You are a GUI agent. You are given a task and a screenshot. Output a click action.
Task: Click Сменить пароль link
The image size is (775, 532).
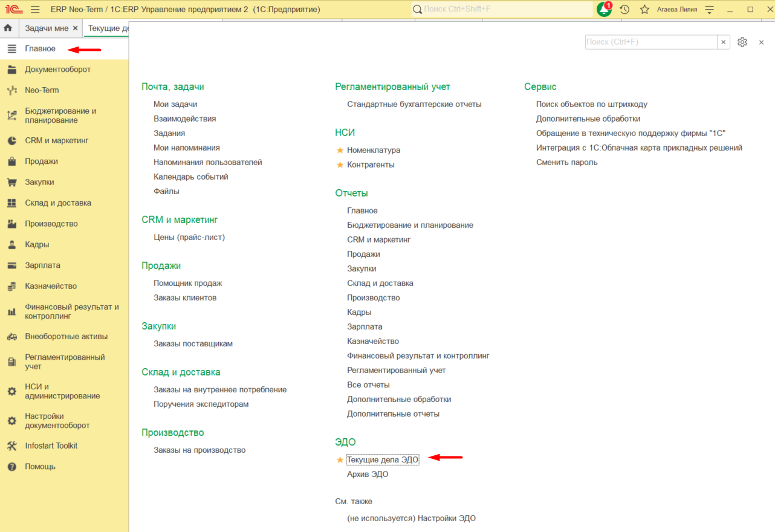click(567, 162)
